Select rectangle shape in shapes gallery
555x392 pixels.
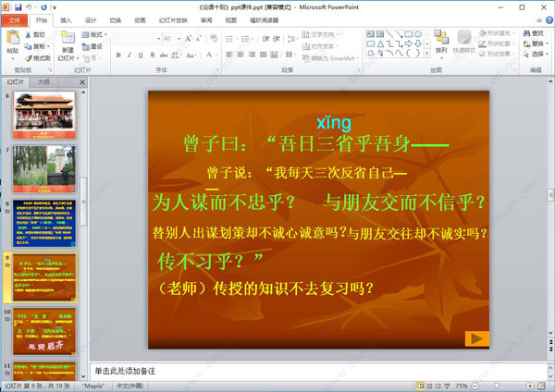tap(409, 34)
